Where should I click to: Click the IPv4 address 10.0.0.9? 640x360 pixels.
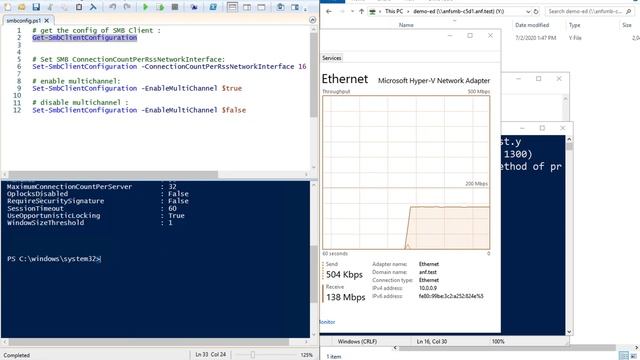428,288
